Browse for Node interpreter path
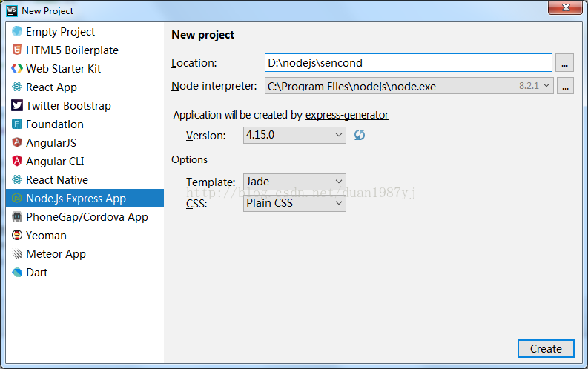This screenshot has width=588, height=369. pos(565,86)
